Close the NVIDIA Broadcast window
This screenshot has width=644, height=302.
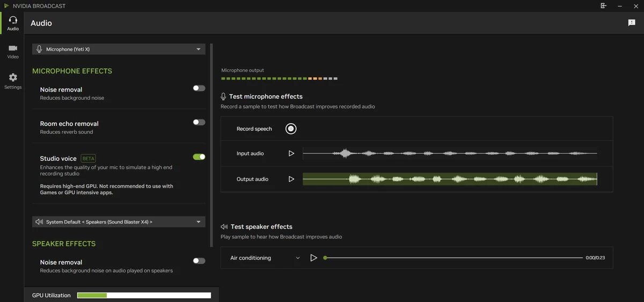pyautogui.click(x=637, y=5)
